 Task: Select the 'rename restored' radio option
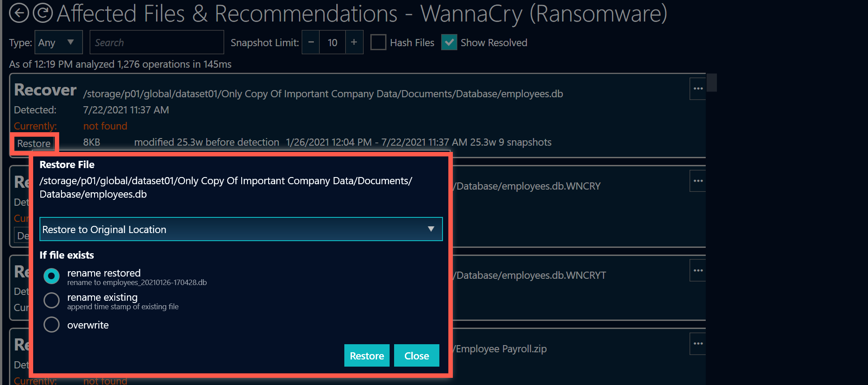click(52, 276)
